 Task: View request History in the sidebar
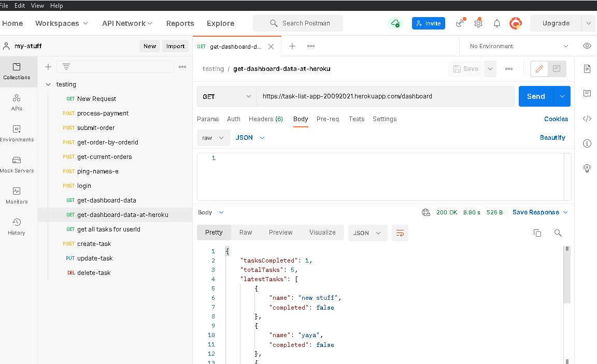(x=16, y=225)
